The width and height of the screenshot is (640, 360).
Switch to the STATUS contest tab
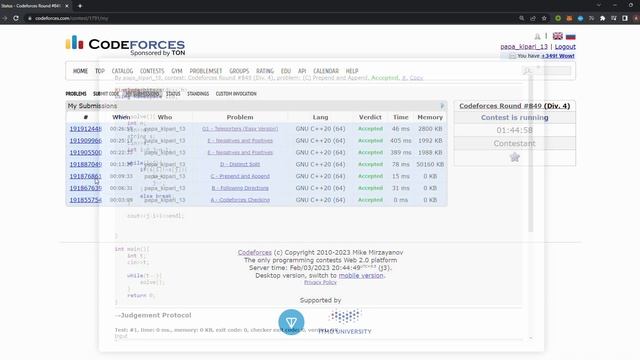pos(173,94)
